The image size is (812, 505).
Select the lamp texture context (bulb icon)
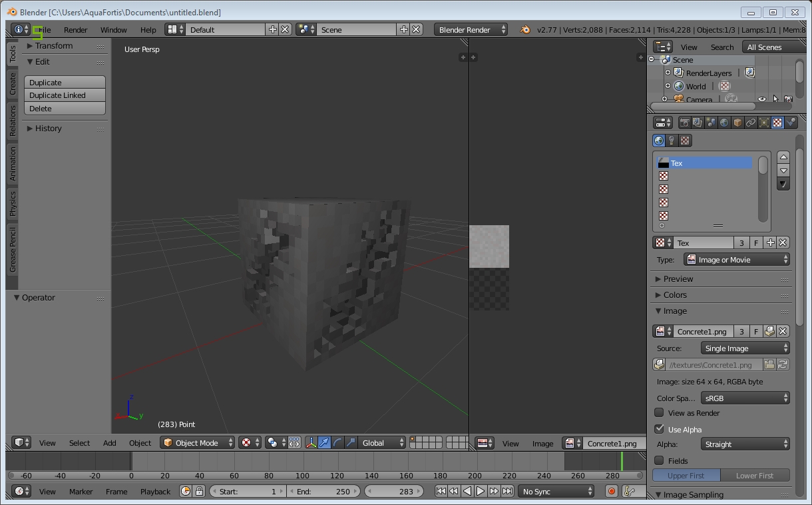(x=672, y=140)
